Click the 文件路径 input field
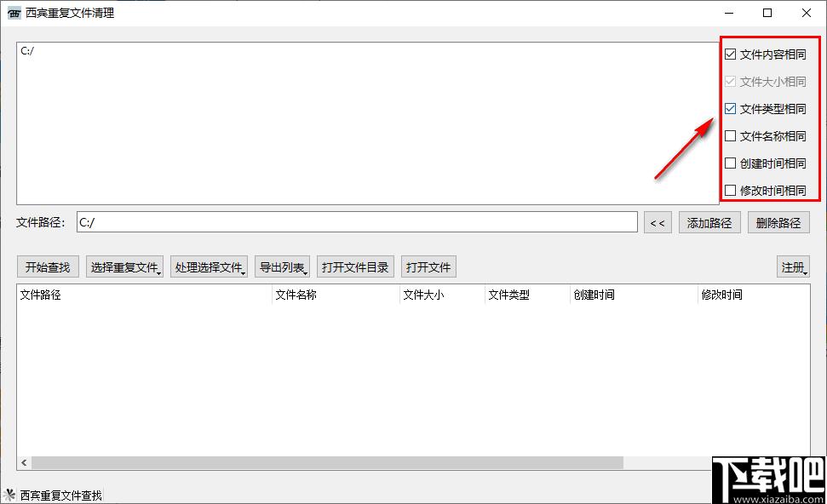827x504 pixels. 356,222
